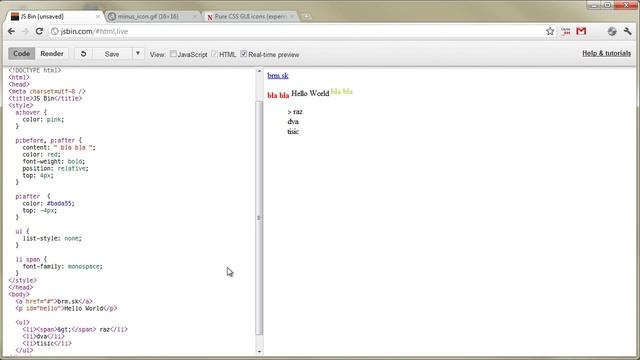Switch to Pure CSS GUI icons tab
This screenshot has height=360, width=640.
point(250,17)
